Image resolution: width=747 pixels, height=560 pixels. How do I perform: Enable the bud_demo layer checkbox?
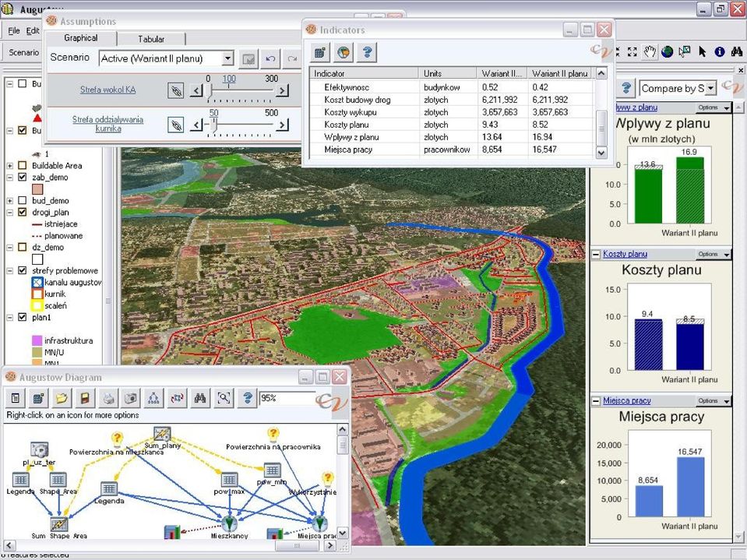(x=23, y=200)
